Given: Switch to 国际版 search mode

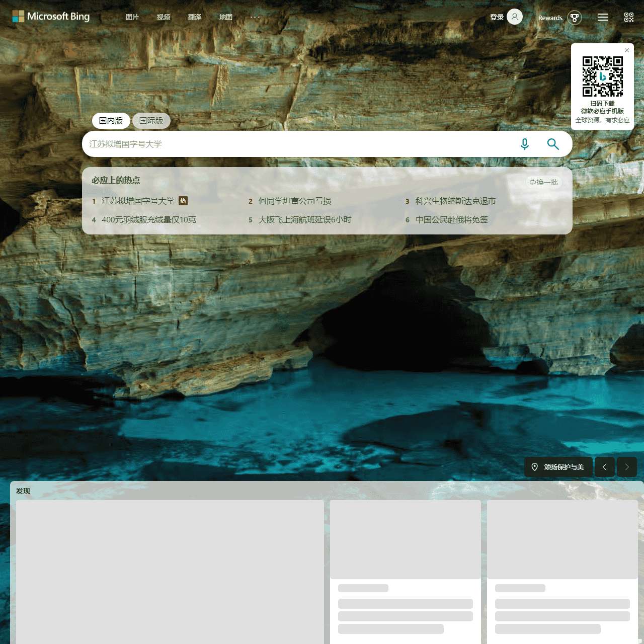Looking at the screenshot, I should (151, 121).
